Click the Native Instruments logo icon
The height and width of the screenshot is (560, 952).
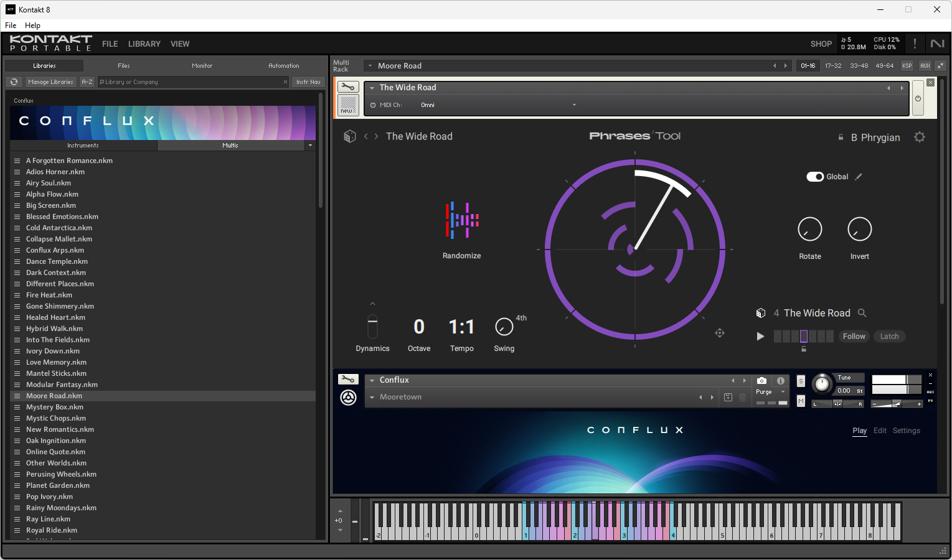[x=937, y=44]
